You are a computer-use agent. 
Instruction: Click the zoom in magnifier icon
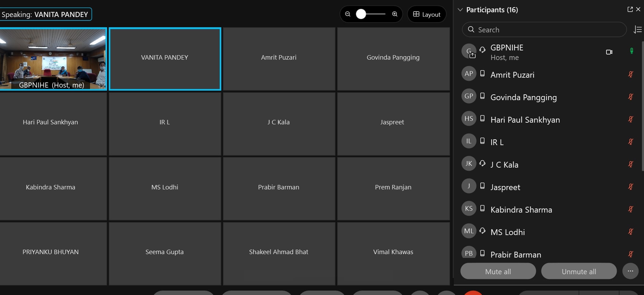(x=395, y=14)
